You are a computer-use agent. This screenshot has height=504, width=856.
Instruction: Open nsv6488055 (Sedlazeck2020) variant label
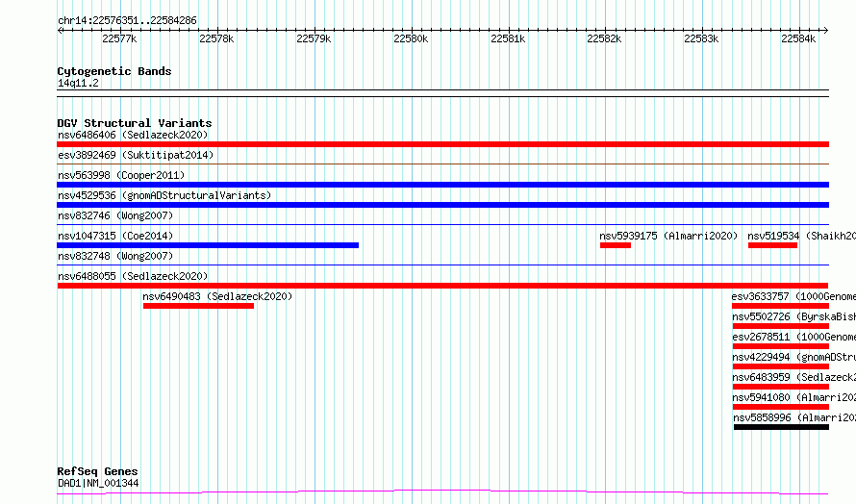point(133,276)
